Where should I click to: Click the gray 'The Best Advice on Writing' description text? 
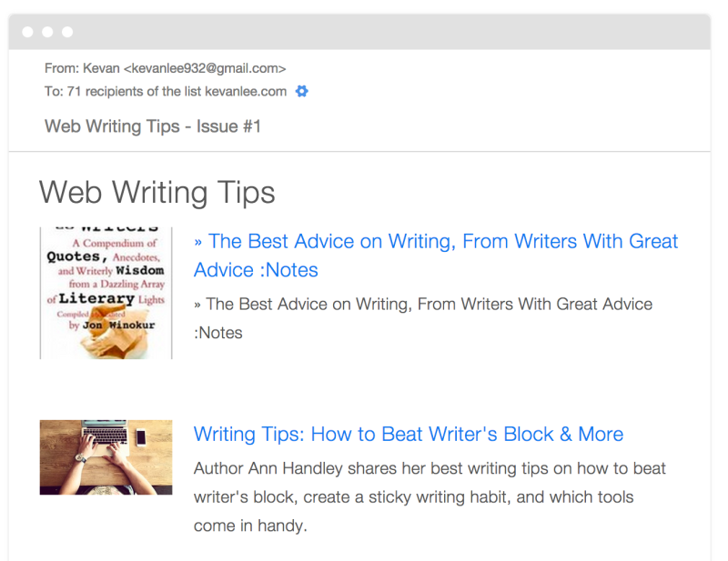point(423,318)
